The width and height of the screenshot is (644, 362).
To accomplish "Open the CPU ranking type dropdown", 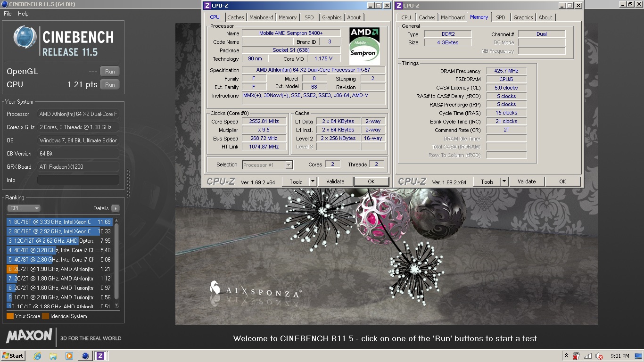I will pos(24,208).
